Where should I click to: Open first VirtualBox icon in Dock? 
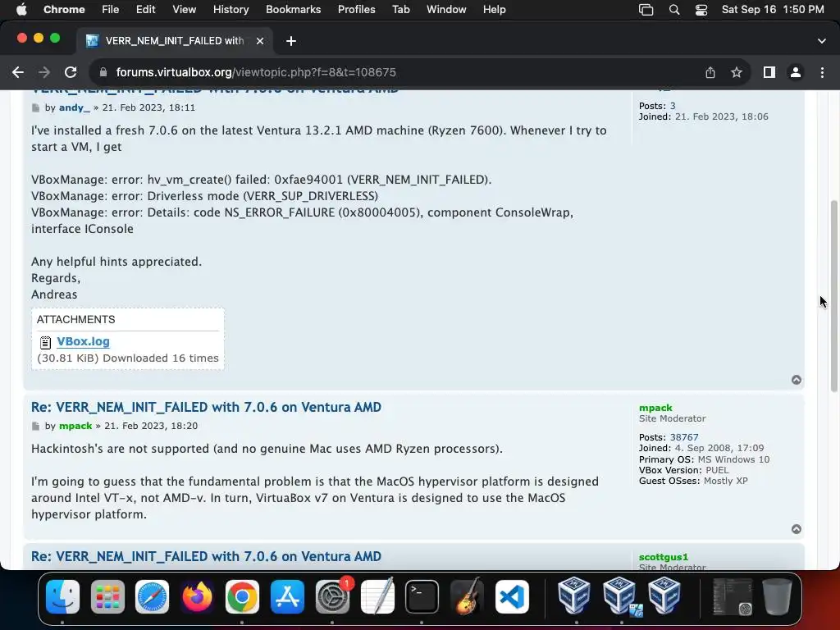[x=574, y=596]
